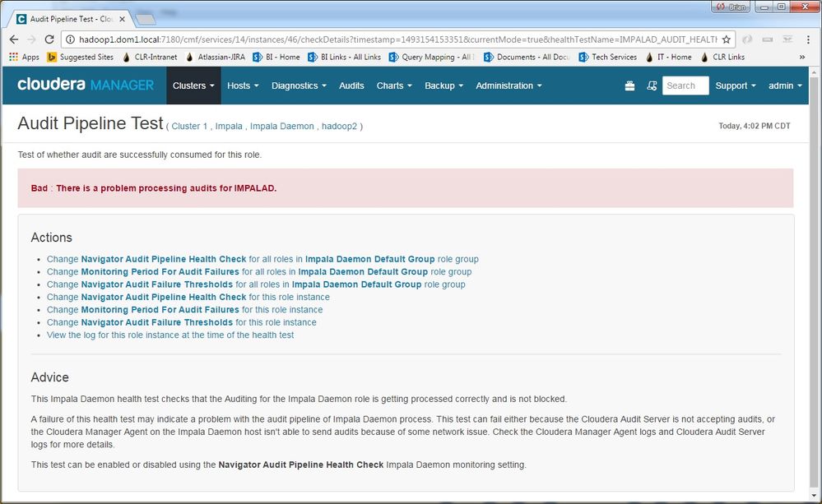Open the Audits page

click(351, 86)
